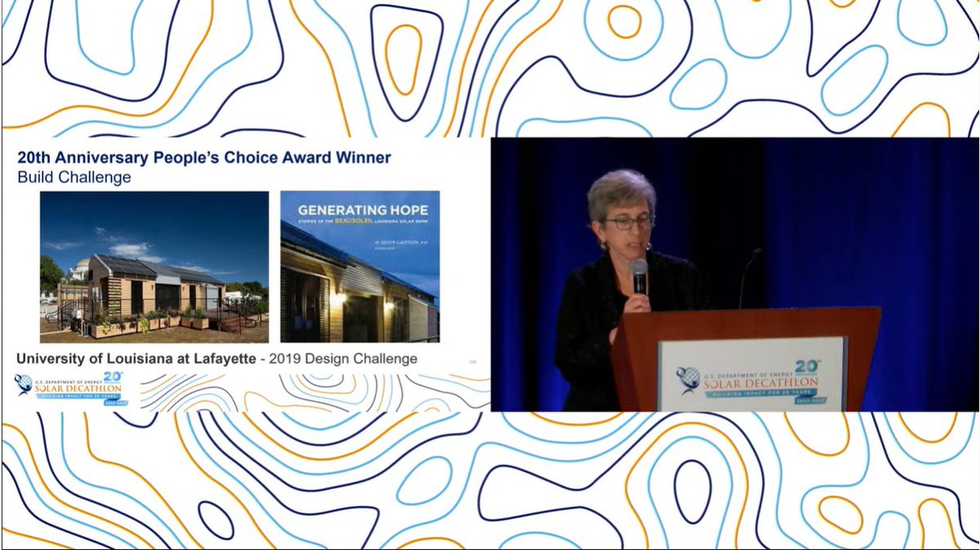980x550 pixels.
Task: Open the Generating Hope book cover image
Action: [x=360, y=267]
